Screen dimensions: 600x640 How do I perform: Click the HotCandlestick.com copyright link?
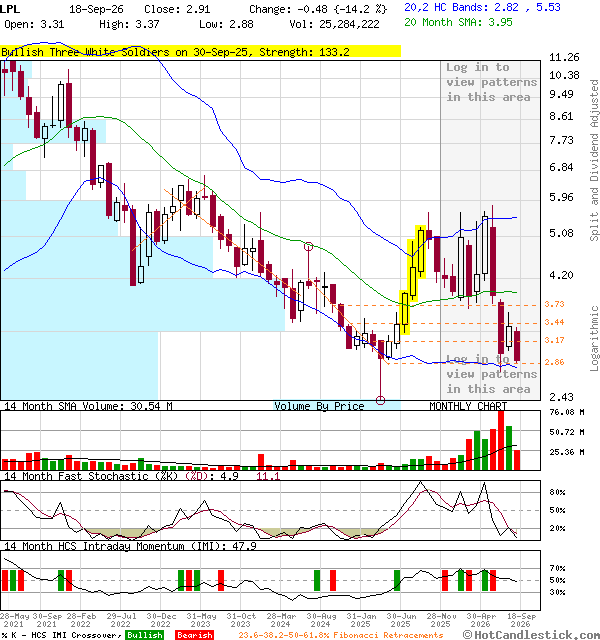pos(531,635)
